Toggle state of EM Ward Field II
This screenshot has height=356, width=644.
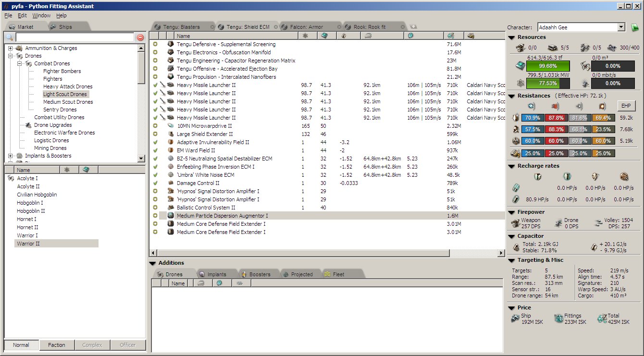(x=155, y=150)
